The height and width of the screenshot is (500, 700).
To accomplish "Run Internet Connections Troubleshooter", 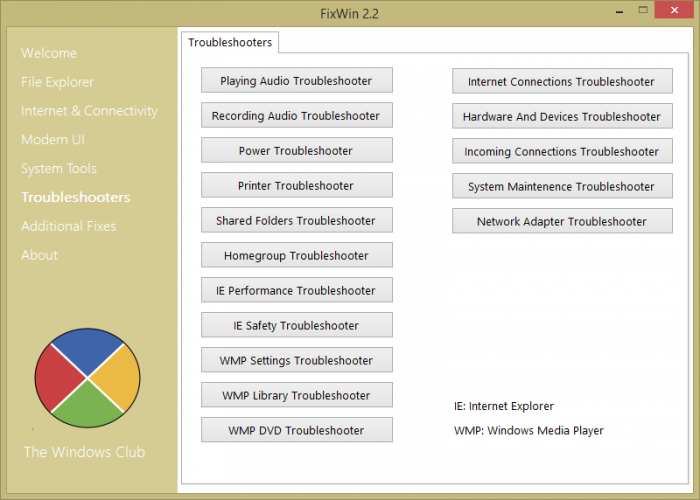I will click(x=562, y=81).
